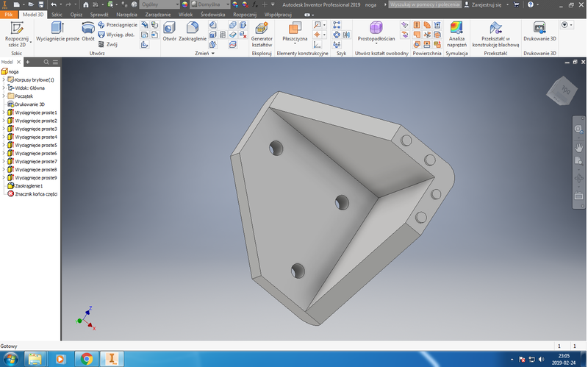The image size is (588, 367).
Task: Click Zarejestruj się sign-in link
Action: [x=487, y=4]
